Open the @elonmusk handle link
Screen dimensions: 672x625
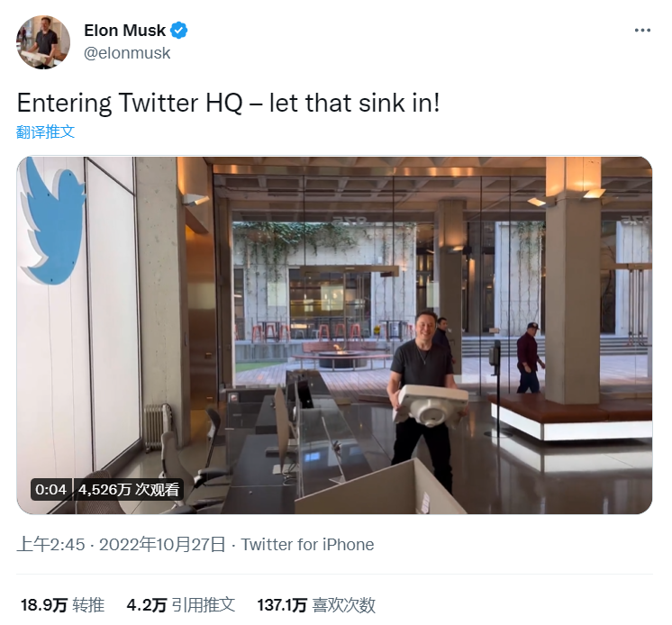(x=127, y=53)
